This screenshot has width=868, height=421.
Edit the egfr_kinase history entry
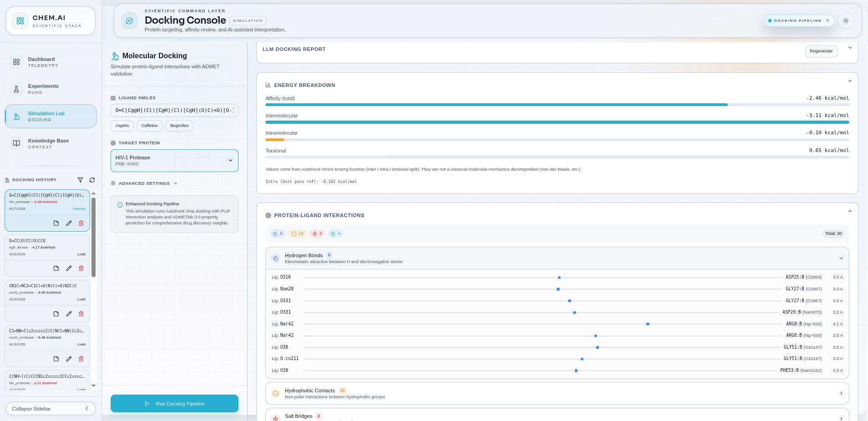(69, 268)
